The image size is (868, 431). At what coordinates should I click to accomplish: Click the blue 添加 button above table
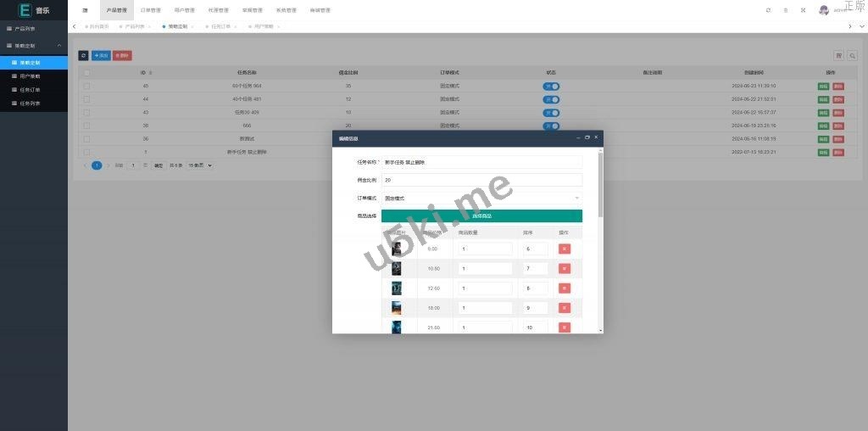(x=101, y=55)
